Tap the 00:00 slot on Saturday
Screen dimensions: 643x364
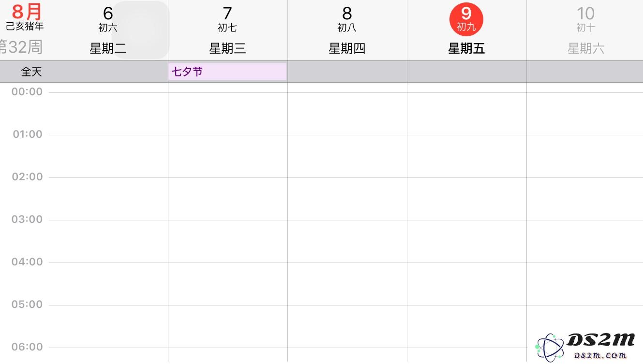(585, 113)
